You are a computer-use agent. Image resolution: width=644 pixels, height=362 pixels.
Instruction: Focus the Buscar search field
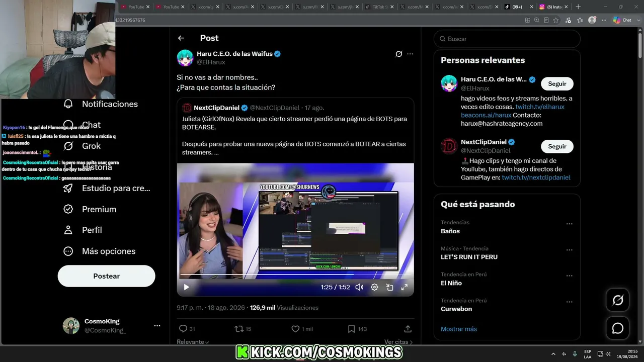click(x=507, y=39)
